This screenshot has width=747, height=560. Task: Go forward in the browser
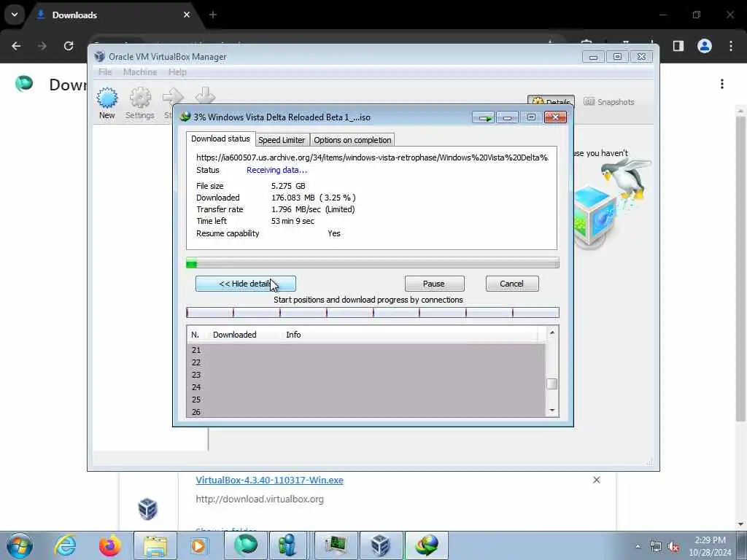click(x=42, y=46)
